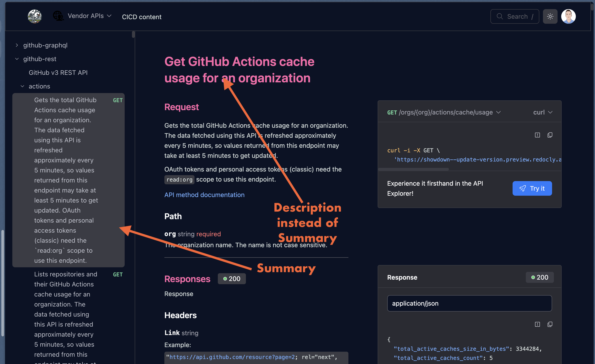The width and height of the screenshot is (595, 364).
Task: Select github-rest in the sidebar
Action: [x=39, y=59]
